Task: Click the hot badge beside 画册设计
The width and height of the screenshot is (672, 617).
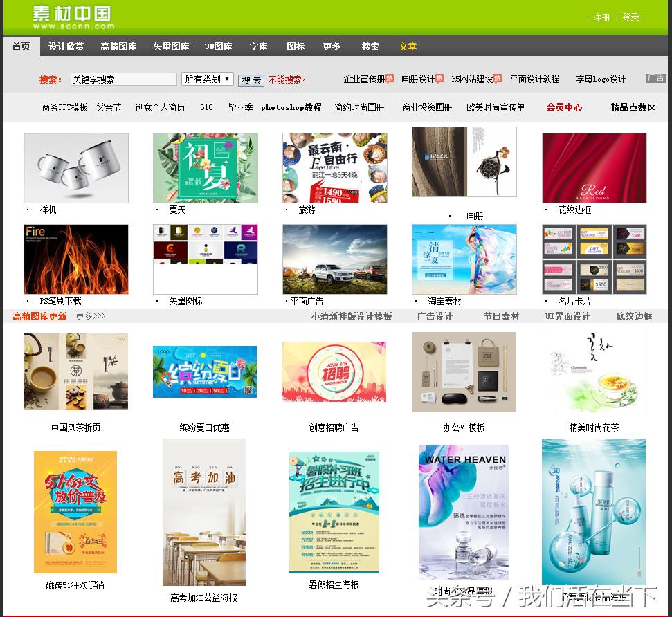Action: (441, 78)
